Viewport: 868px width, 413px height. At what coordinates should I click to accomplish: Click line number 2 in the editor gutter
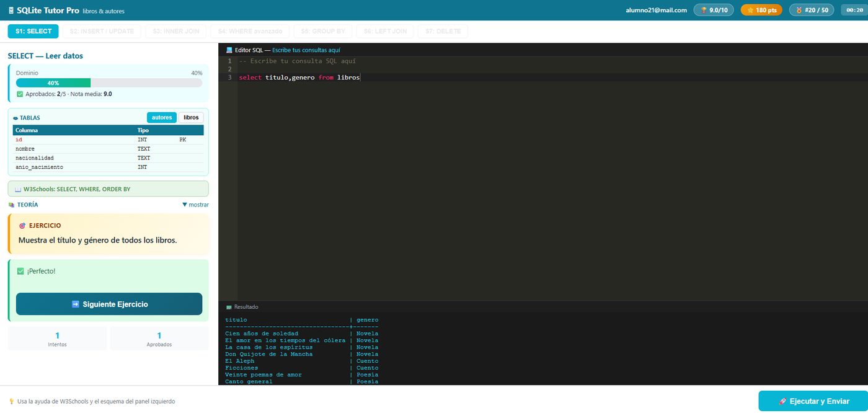pyautogui.click(x=229, y=69)
